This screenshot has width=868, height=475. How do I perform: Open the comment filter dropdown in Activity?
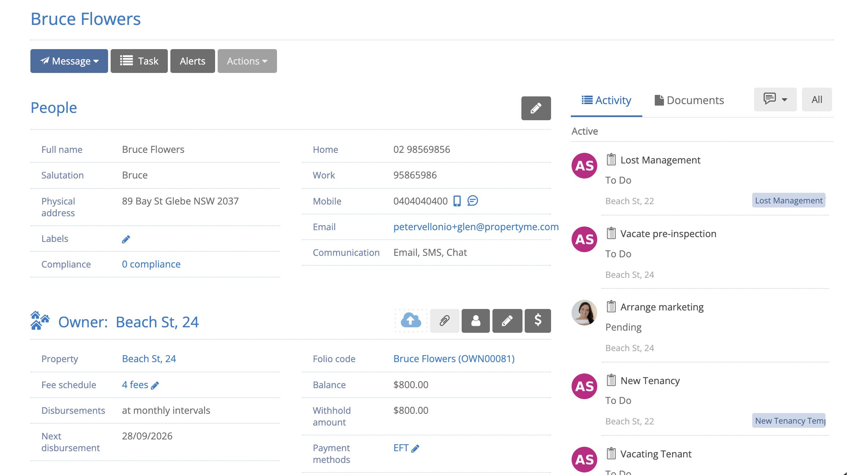[x=775, y=99]
